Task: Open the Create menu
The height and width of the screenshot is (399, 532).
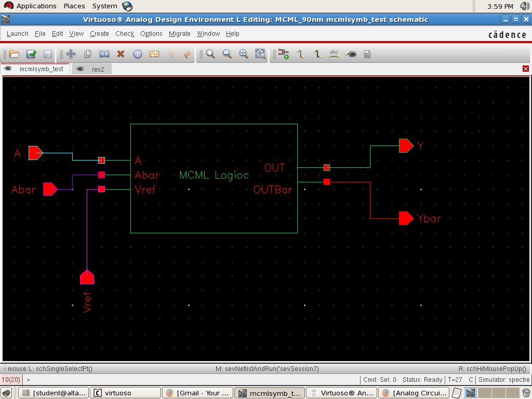Action: 99,34
